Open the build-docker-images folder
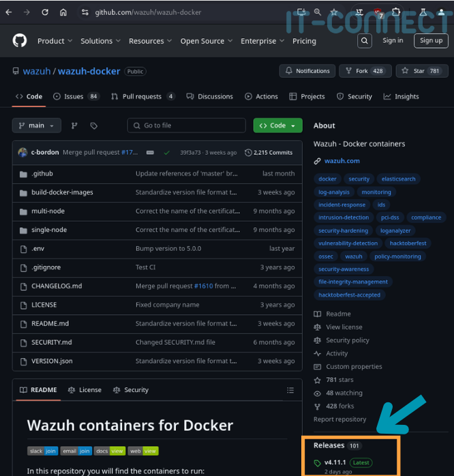 (62, 192)
